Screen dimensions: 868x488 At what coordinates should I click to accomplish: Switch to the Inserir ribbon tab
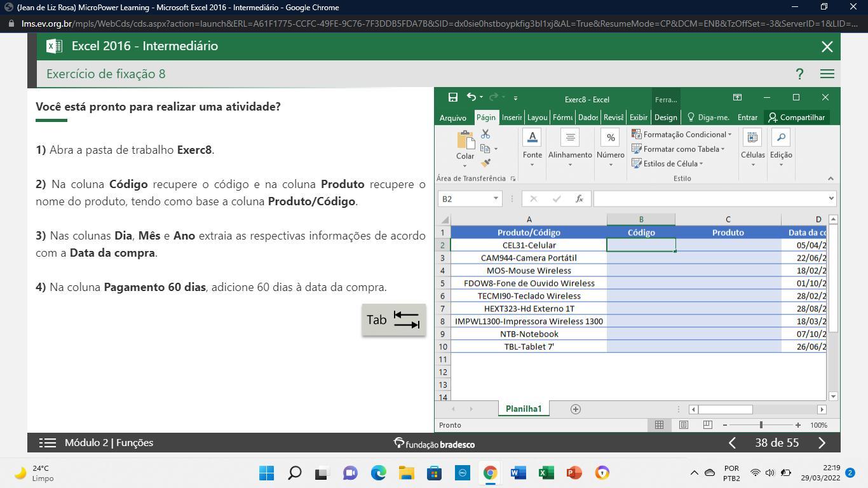click(512, 118)
